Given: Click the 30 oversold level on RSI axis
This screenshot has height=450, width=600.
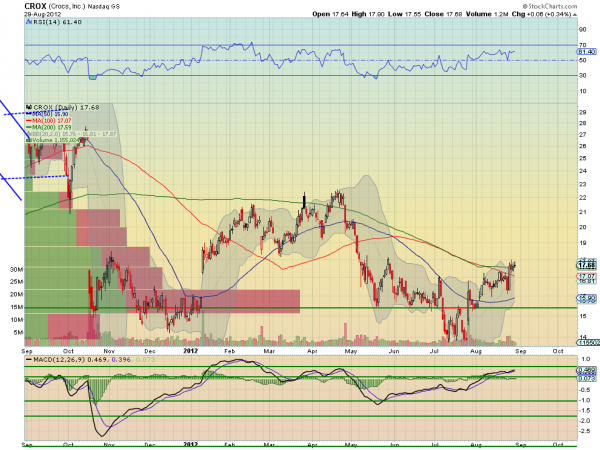Looking at the screenshot, I should click(582, 75).
